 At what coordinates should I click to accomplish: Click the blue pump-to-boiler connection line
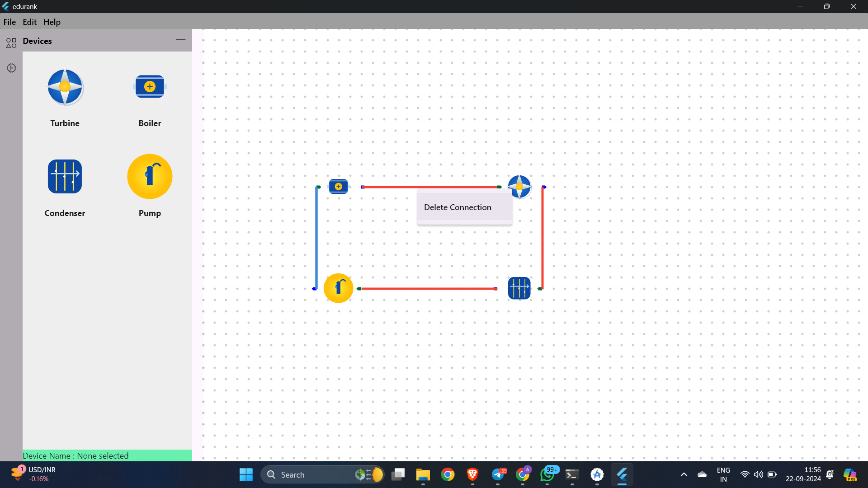[x=316, y=237]
